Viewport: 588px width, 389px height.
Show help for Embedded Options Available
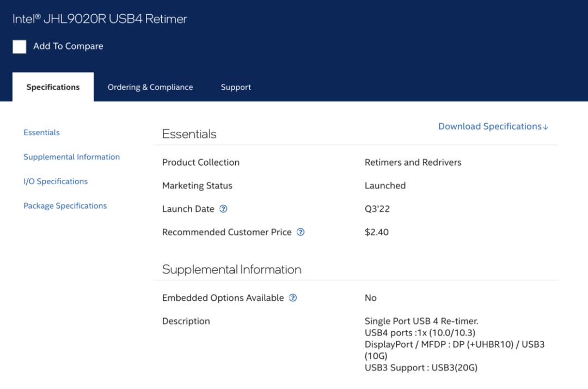coord(293,298)
